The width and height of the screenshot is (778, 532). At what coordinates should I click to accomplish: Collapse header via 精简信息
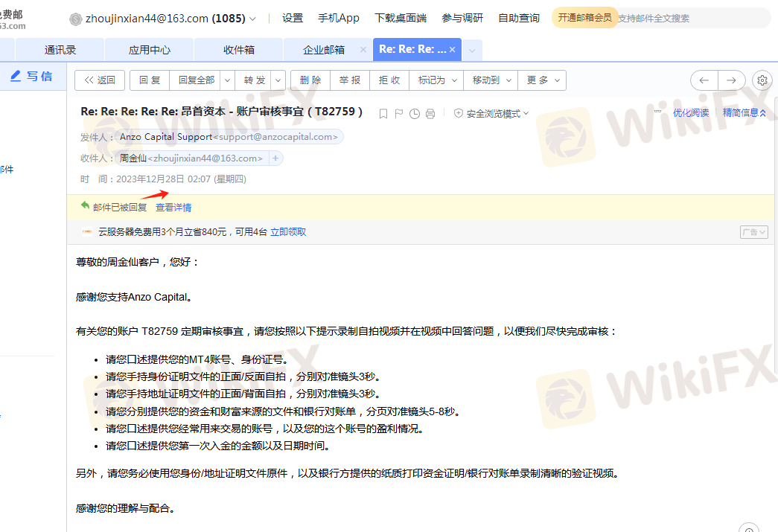click(744, 112)
